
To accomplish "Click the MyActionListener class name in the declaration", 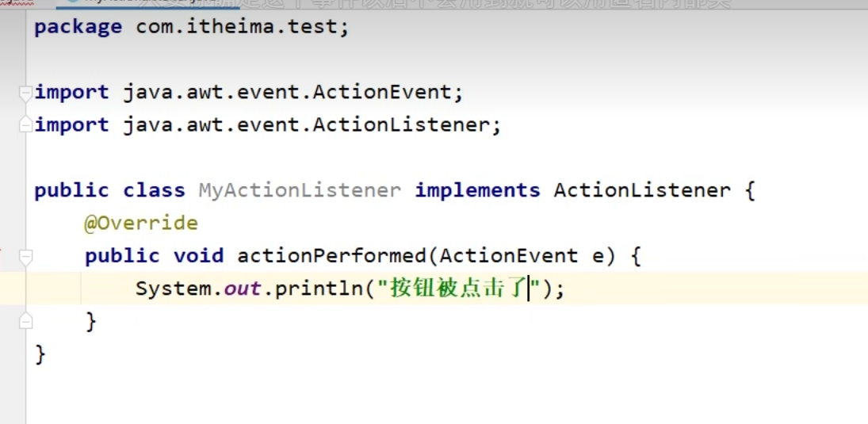I will point(299,191).
